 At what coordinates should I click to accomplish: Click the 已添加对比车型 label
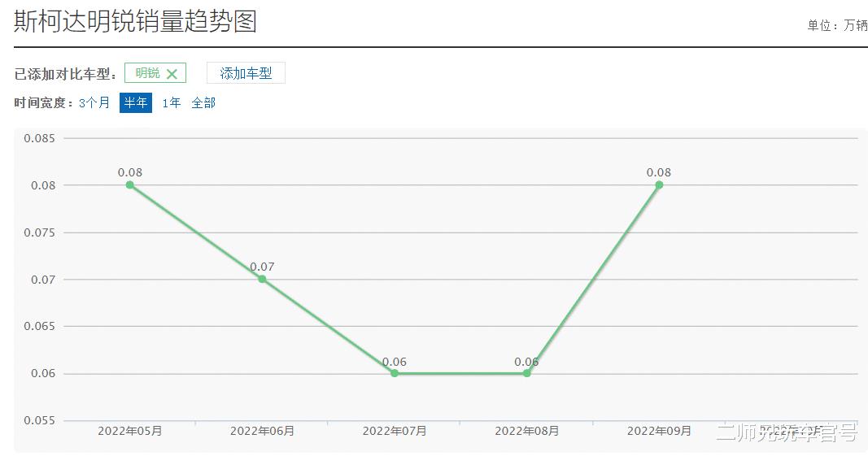(65, 74)
